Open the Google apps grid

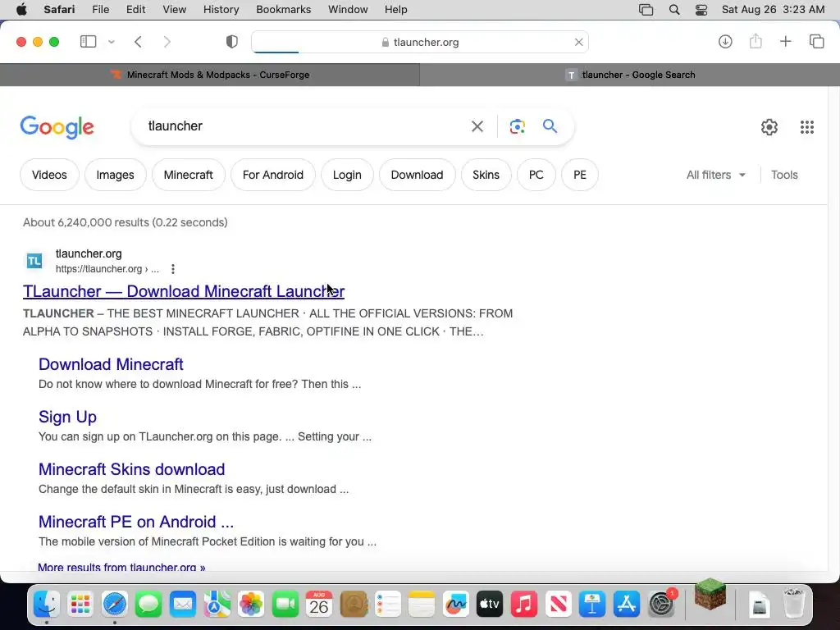pyautogui.click(x=807, y=127)
